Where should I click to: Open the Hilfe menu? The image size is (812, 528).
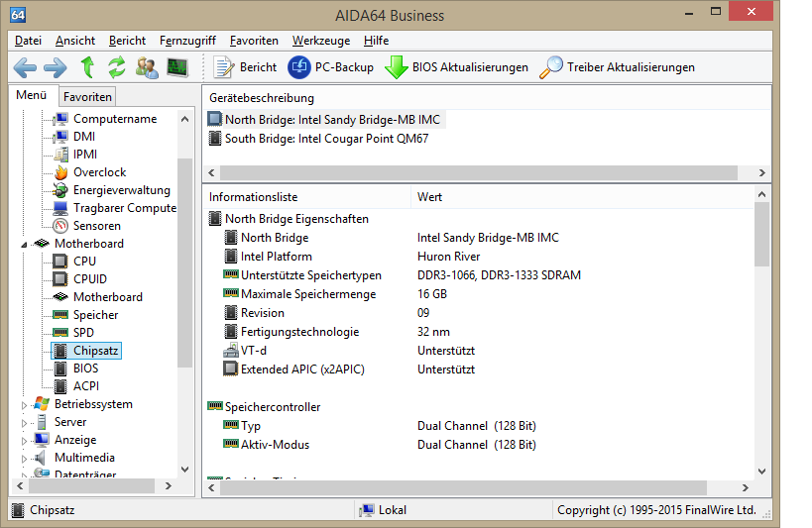coord(376,41)
